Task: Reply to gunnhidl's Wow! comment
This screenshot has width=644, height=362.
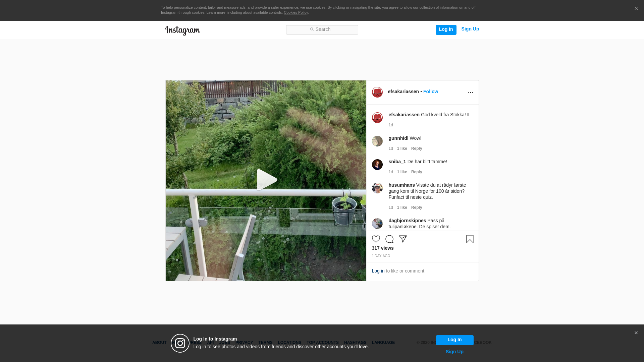Action: pyautogui.click(x=417, y=148)
